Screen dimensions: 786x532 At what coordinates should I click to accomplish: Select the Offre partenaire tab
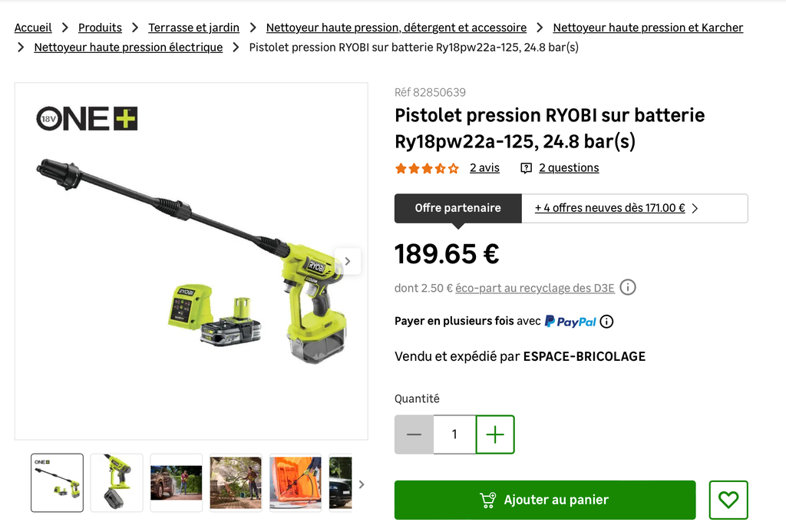pyautogui.click(x=457, y=208)
